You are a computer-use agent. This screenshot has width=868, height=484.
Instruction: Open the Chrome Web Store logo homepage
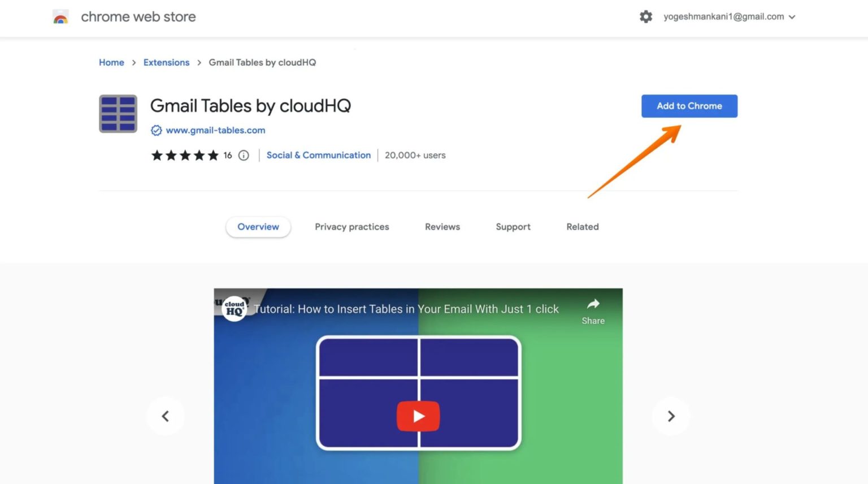pos(60,16)
